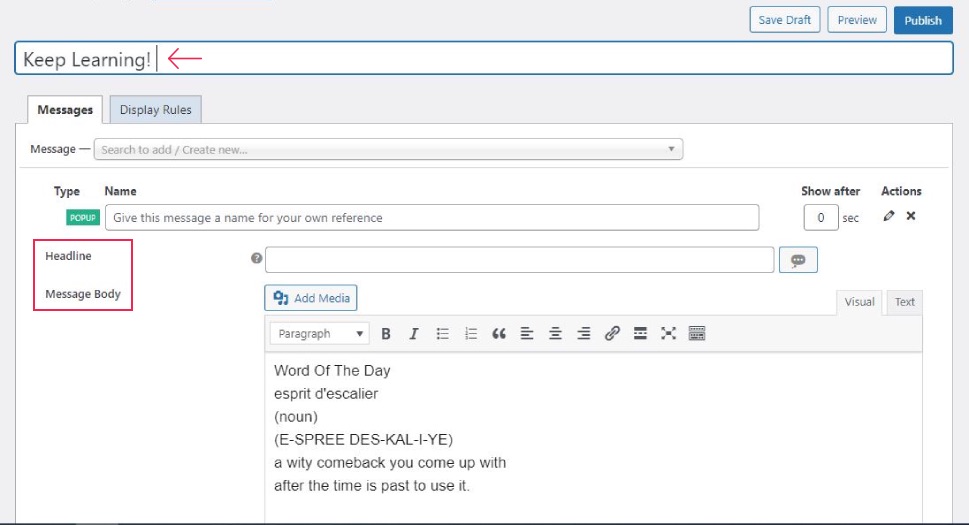Click the 'Name' column header
The height and width of the screenshot is (525, 969).
click(121, 191)
